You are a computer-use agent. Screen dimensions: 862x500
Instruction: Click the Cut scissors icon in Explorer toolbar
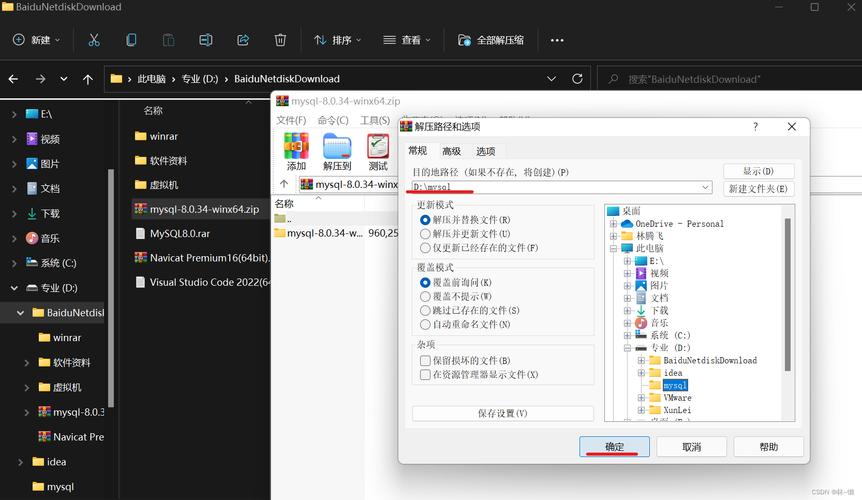(94, 40)
